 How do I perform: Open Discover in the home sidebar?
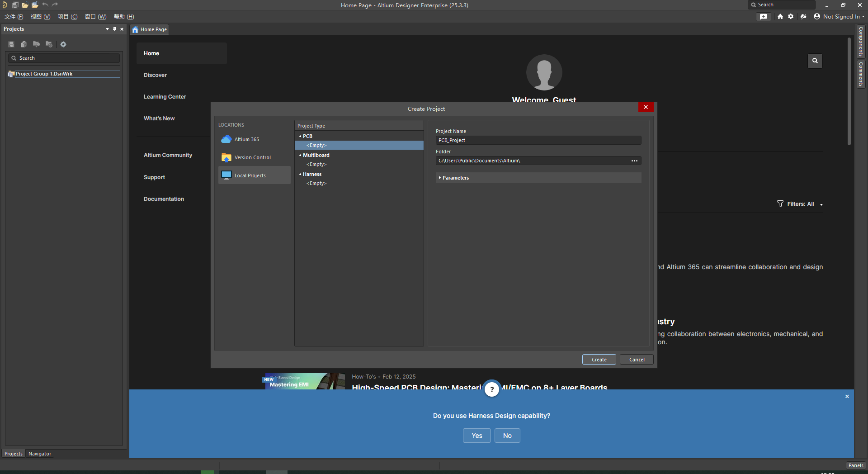click(155, 75)
